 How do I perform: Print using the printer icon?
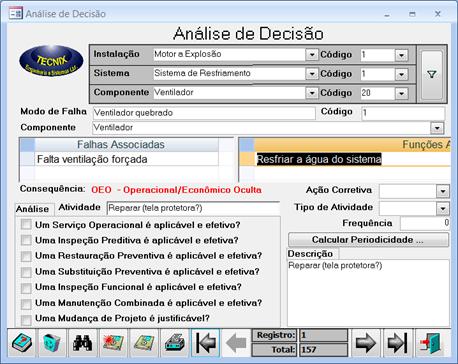[x=174, y=343]
